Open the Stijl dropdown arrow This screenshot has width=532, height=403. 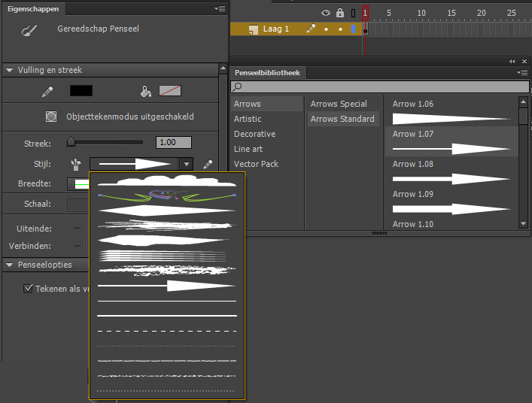coord(187,164)
